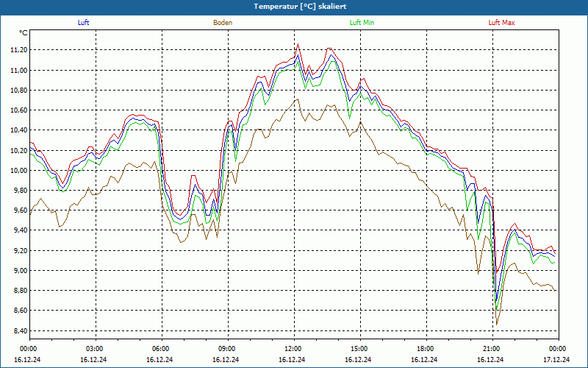
Task: Click the 'Temperatur [°C] skaliert' chart title
Action: click(x=300, y=7)
